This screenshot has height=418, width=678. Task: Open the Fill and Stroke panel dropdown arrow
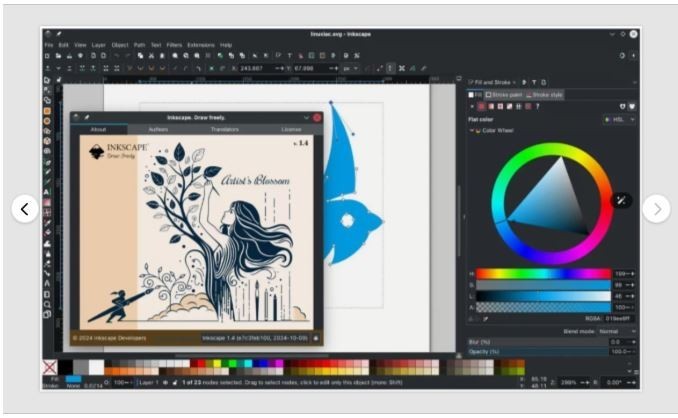514,83
